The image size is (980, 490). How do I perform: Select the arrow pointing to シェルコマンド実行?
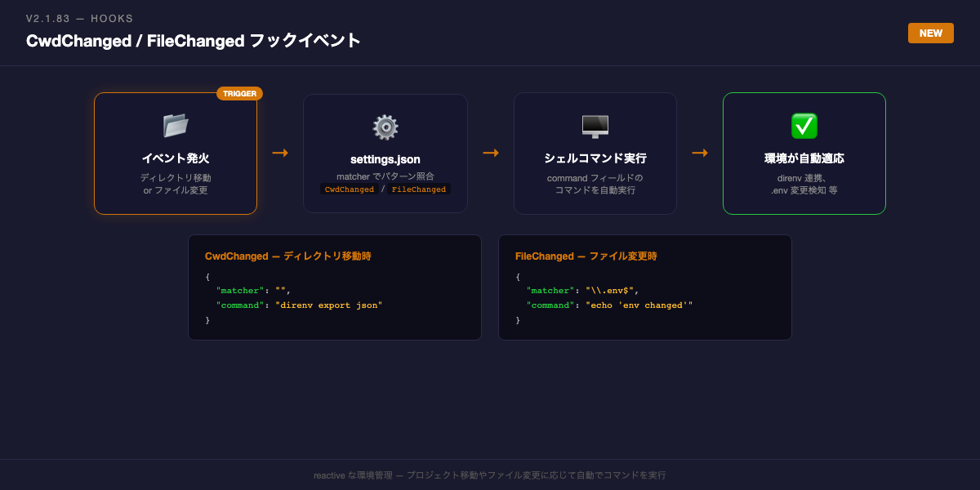[x=491, y=153]
